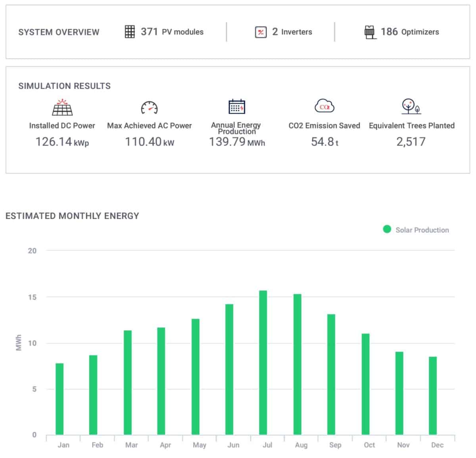Viewport: 476px width, 458px height.
Task: Select the August production bar
Action: coord(297,364)
